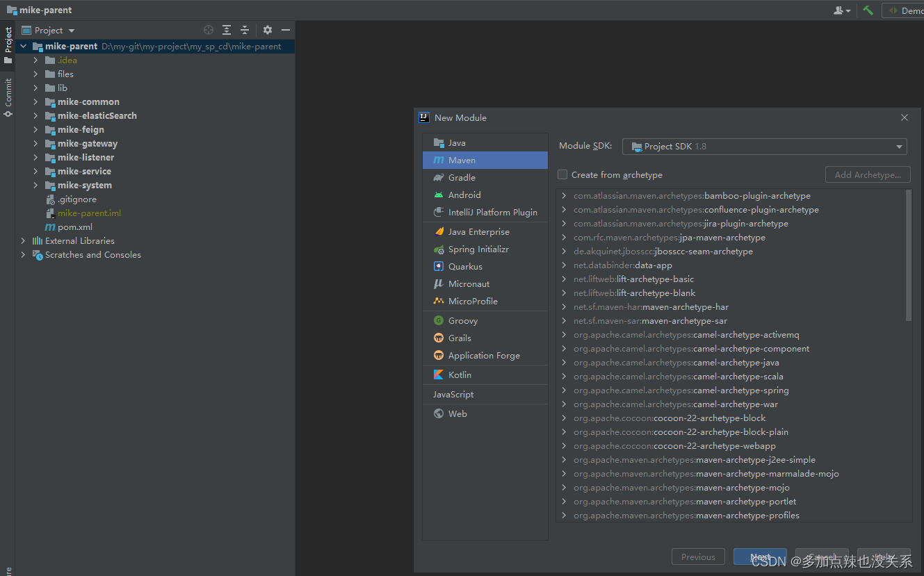Image resolution: width=924 pixels, height=576 pixels.
Task: Expand the Scratches and Consoles node
Action: [23, 254]
